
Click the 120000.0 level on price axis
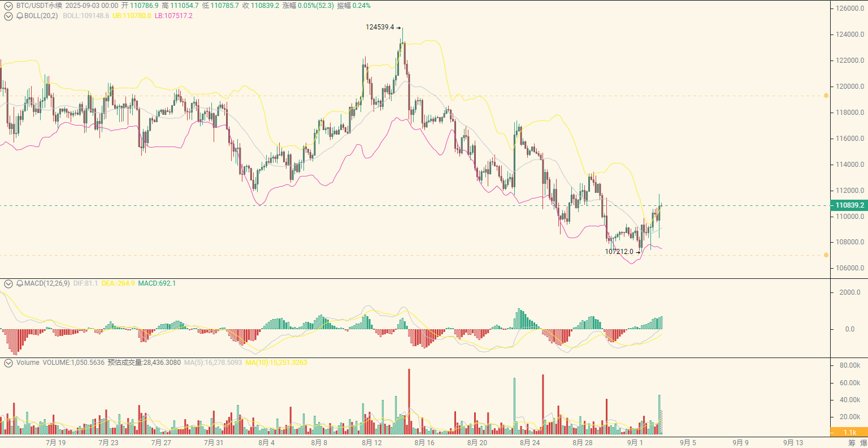[850, 87]
